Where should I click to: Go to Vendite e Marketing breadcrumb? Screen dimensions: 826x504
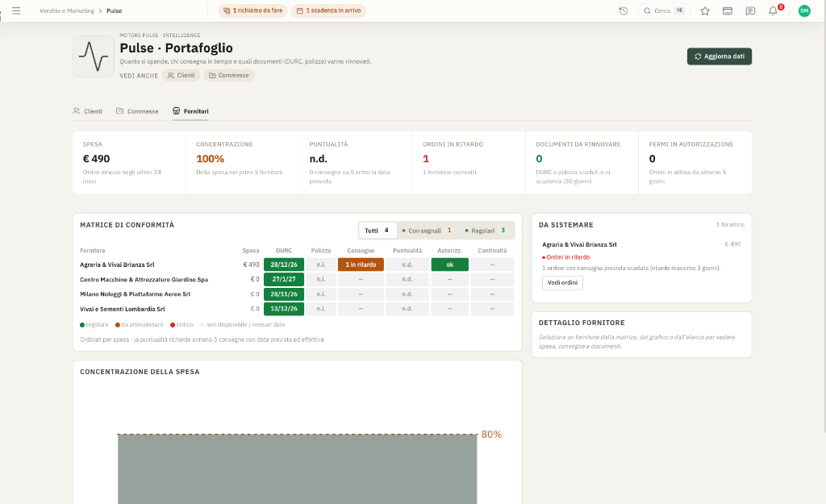coord(67,10)
